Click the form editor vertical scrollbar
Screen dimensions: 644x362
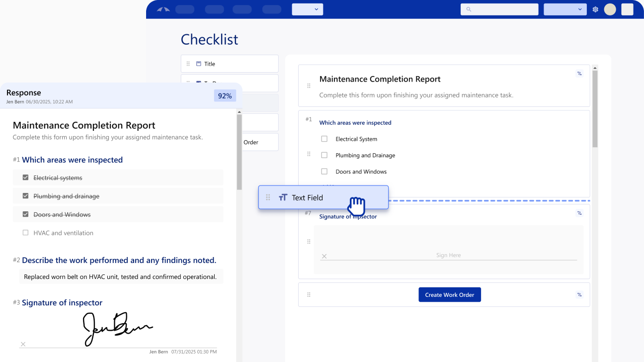[x=595, y=109]
